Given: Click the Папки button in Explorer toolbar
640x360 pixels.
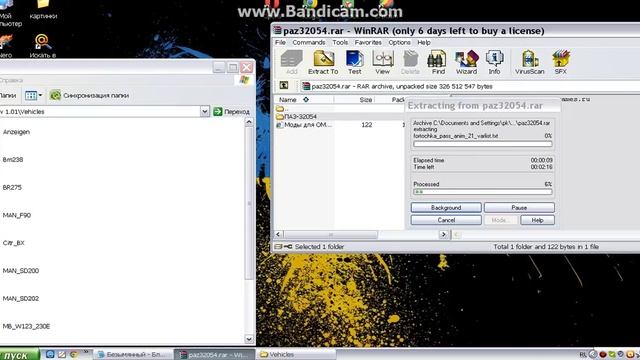Looking at the screenshot, I should tap(8, 96).
